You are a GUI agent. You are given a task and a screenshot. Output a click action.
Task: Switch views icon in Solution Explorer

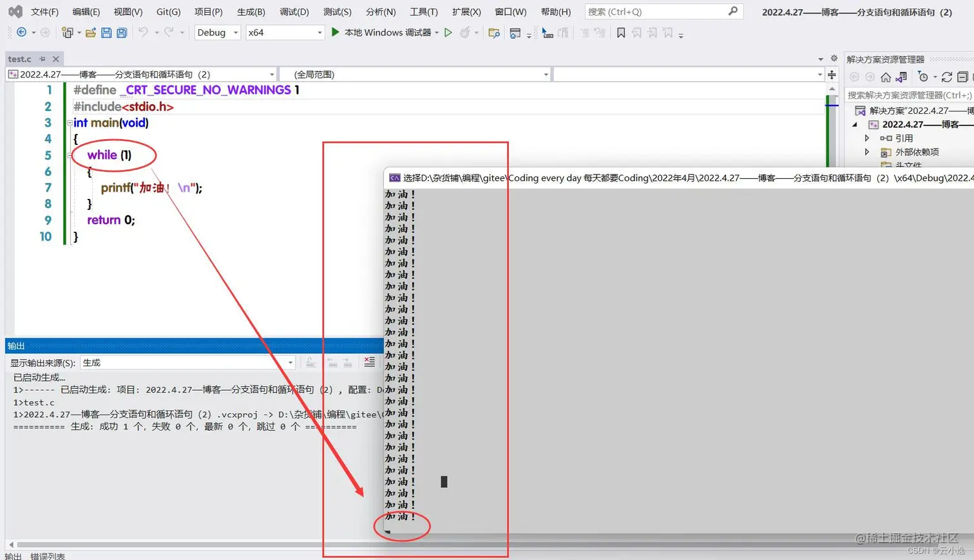point(902,77)
